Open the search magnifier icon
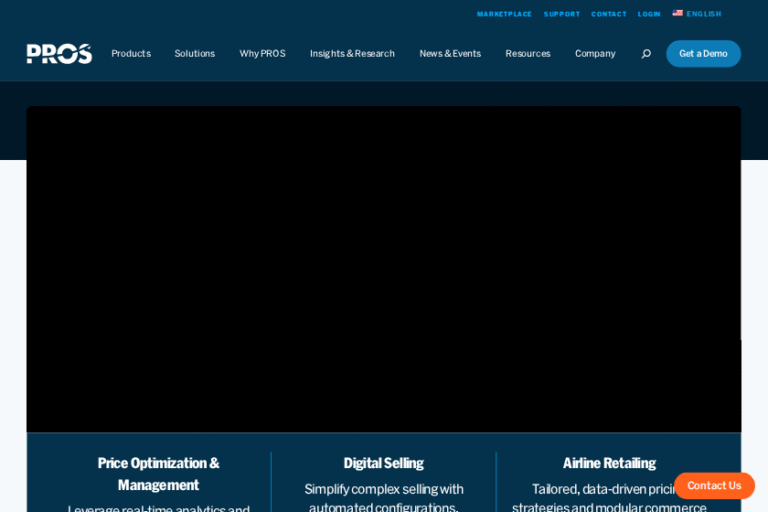This screenshot has width=768, height=512. 646,54
